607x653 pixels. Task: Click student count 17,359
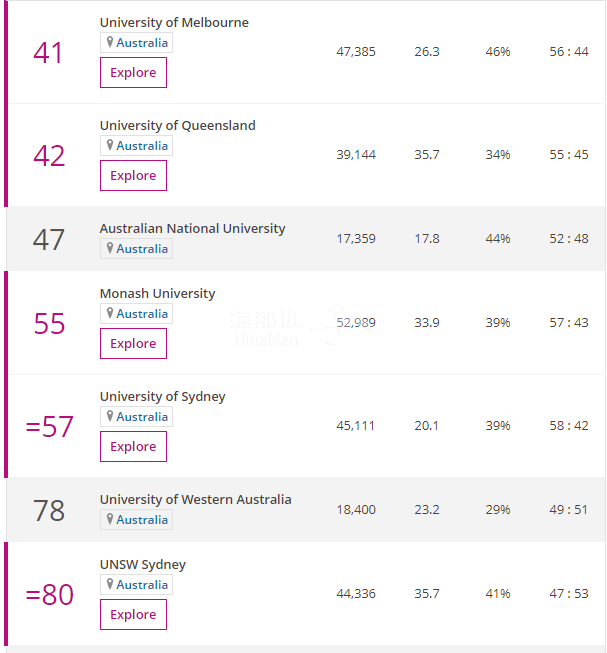[356, 239]
